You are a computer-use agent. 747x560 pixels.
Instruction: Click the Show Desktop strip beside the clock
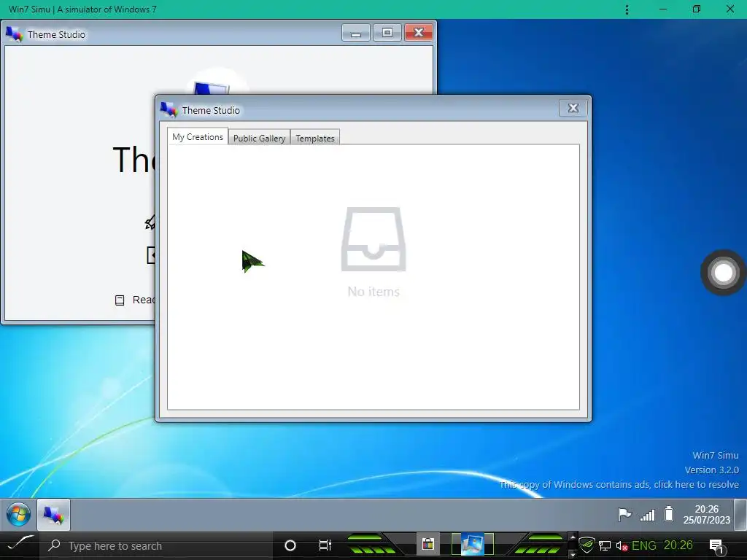click(740, 514)
